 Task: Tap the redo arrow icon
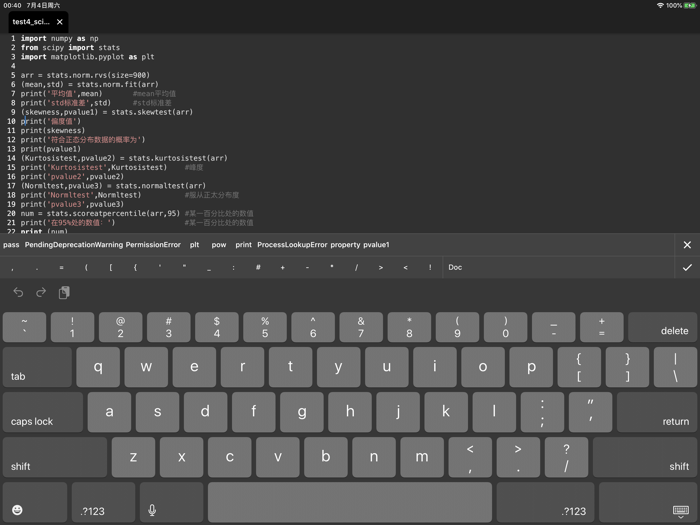pos(41,292)
